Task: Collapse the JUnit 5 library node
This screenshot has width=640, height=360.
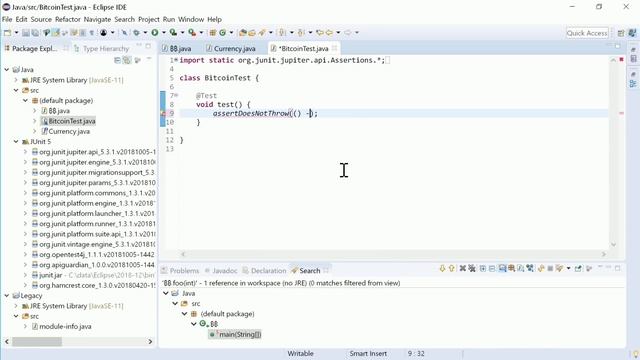Action: 16,142
